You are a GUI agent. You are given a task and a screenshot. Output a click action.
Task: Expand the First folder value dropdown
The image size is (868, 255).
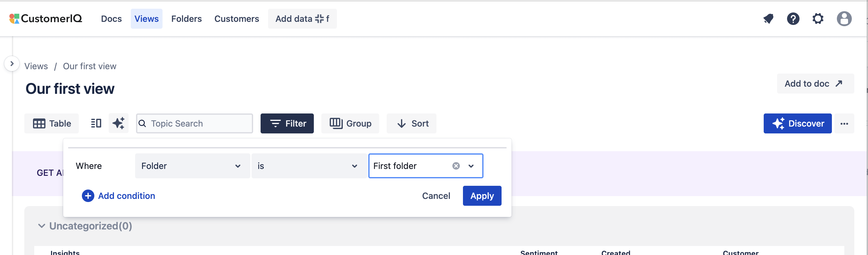pos(471,166)
